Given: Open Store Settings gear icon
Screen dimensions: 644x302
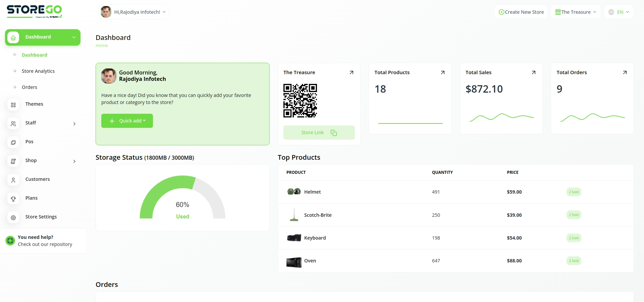Looking at the screenshot, I should point(13,218).
